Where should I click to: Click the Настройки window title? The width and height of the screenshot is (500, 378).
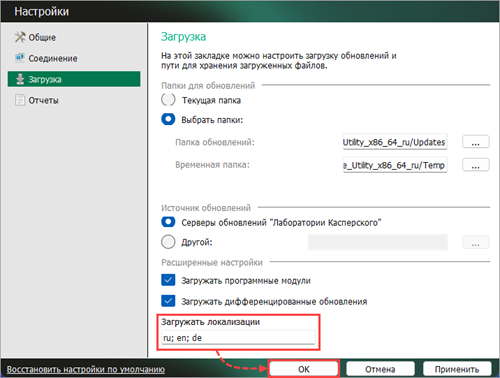coord(41,11)
